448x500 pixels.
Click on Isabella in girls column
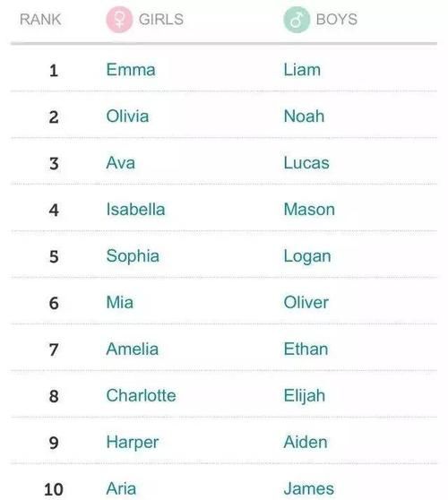135,210
